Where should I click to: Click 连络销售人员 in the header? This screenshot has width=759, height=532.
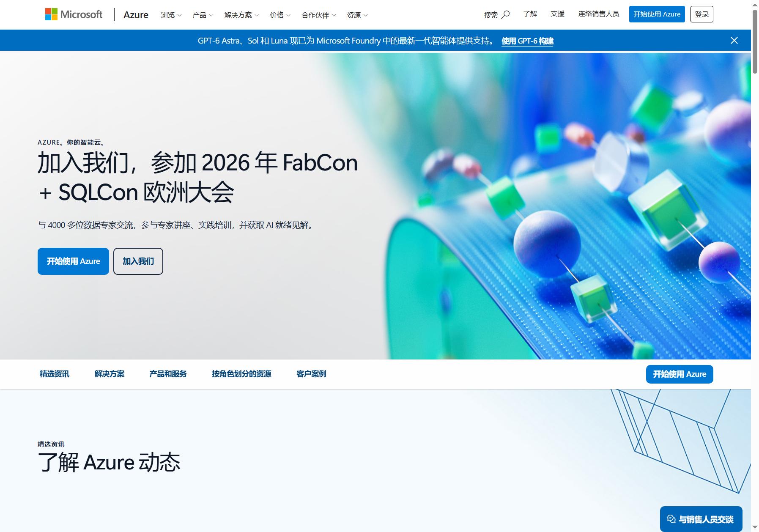(x=598, y=14)
